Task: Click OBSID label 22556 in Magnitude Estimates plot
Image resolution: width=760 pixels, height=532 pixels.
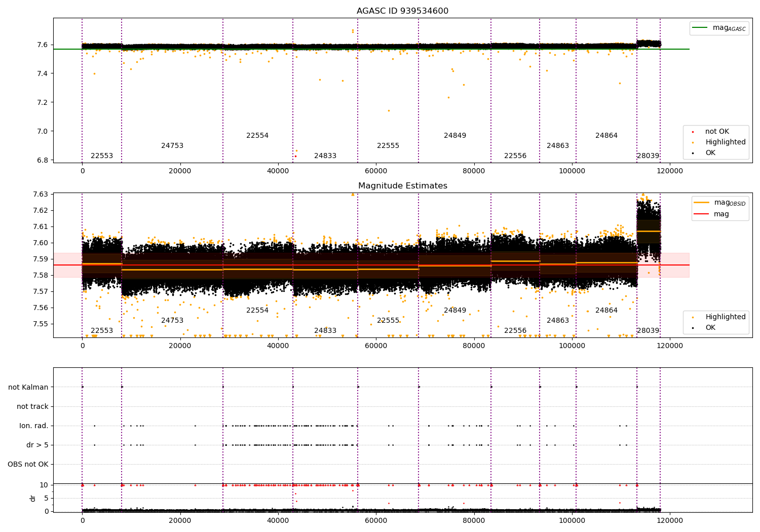Action: (515, 331)
